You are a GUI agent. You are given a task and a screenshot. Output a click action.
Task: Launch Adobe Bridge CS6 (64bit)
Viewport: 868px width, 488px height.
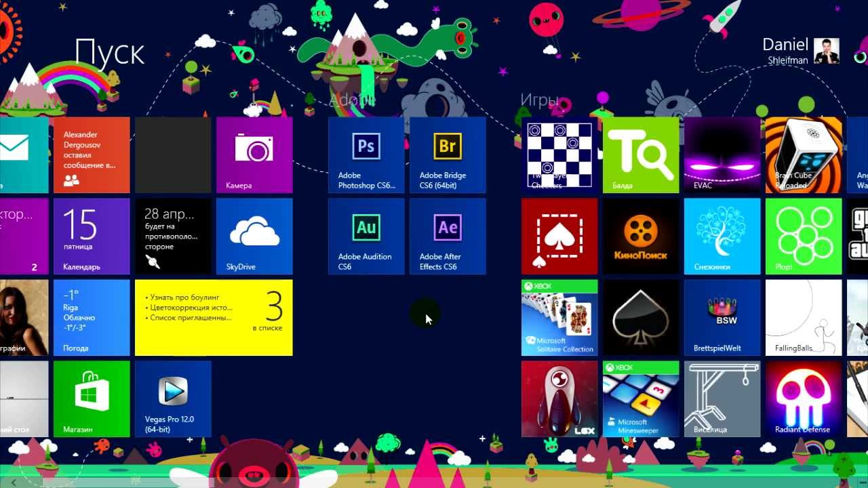448,155
